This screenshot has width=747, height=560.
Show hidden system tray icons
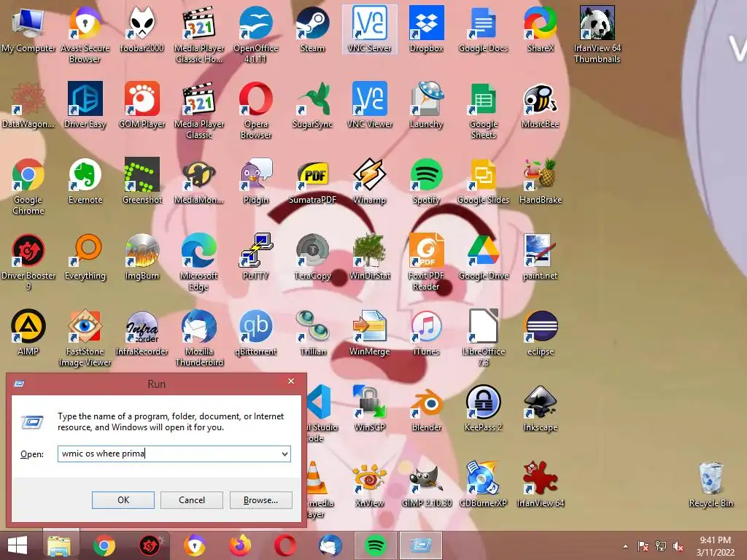625,546
